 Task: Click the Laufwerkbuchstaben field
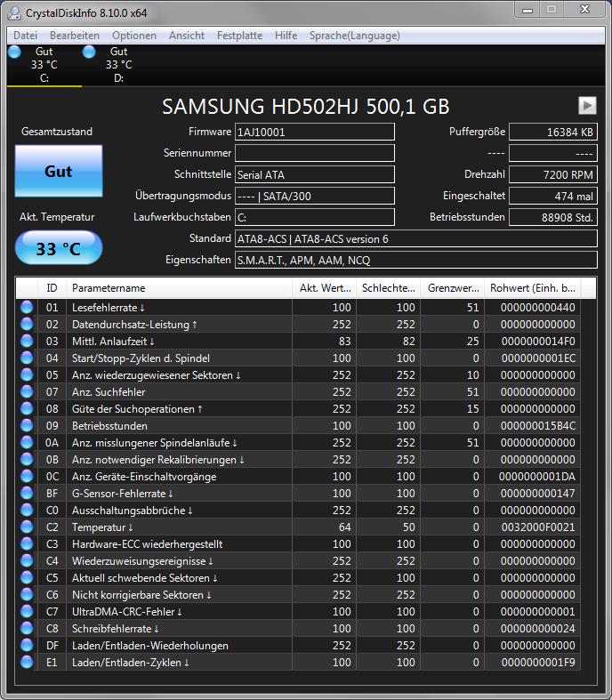pyautogui.click(x=315, y=217)
